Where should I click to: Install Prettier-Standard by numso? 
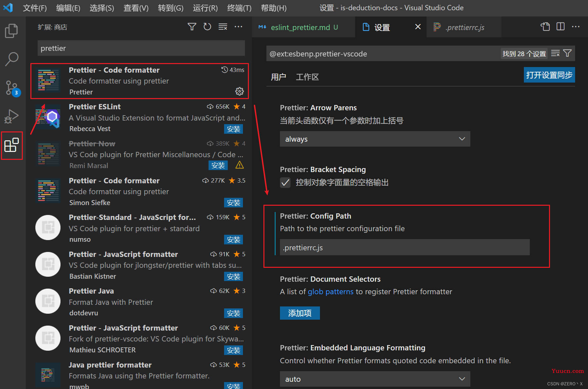coord(234,240)
